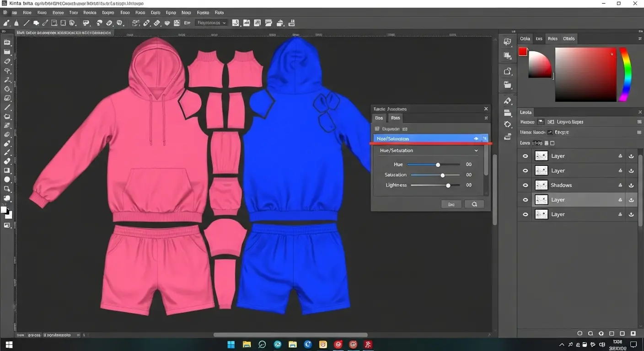The width and height of the screenshot is (644, 351).
Task: Toggle visibility of the topmost Layer
Action: (525, 156)
